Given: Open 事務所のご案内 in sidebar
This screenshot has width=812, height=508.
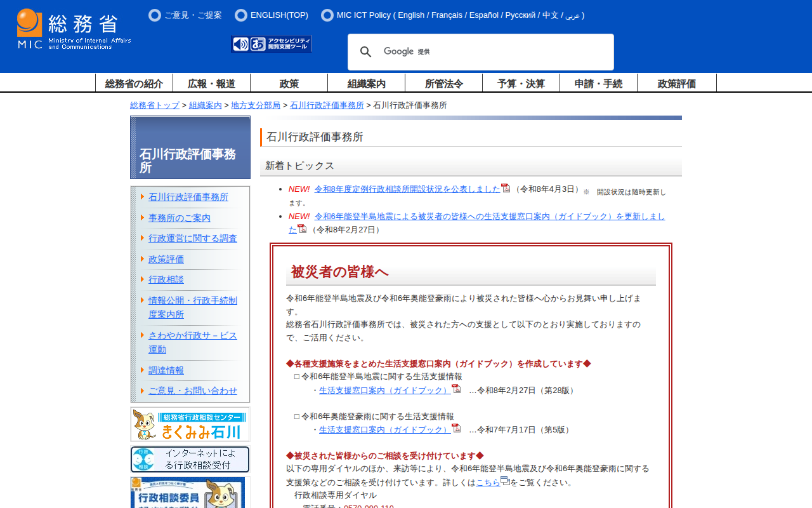Looking at the screenshot, I should coord(180,218).
